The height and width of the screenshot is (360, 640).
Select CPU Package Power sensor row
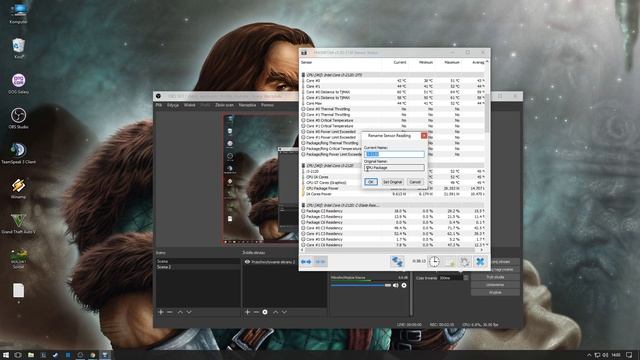(392, 189)
